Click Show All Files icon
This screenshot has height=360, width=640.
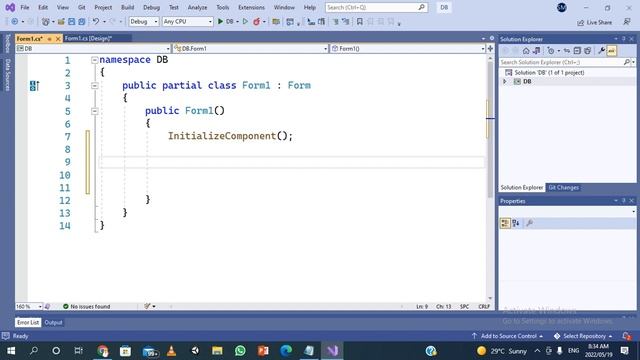pos(588,51)
